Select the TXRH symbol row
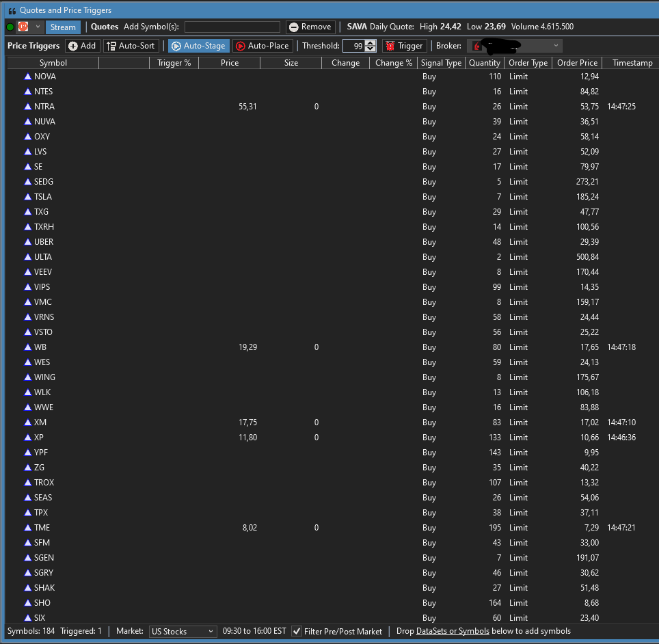659x644 pixels. tap(332, 227)
